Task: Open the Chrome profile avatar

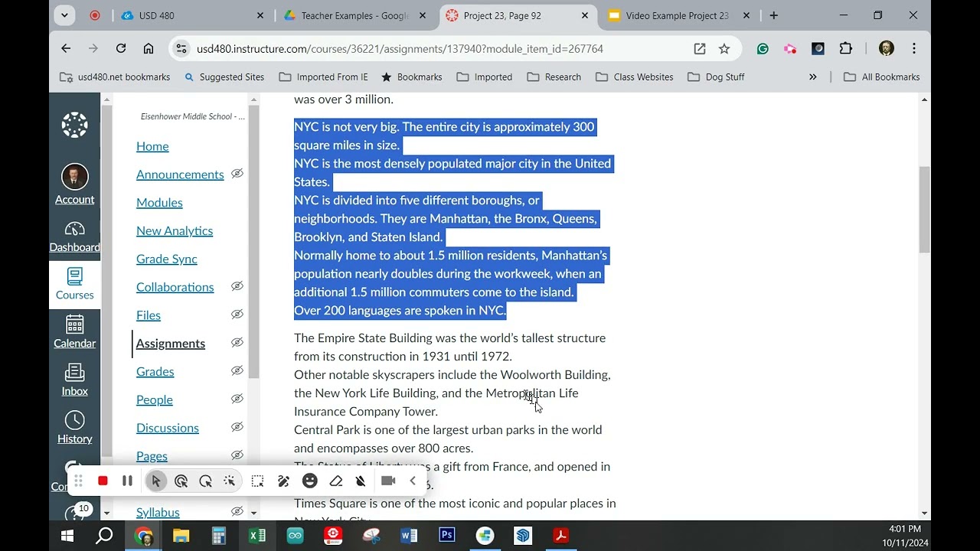Action: coord(887,48)
